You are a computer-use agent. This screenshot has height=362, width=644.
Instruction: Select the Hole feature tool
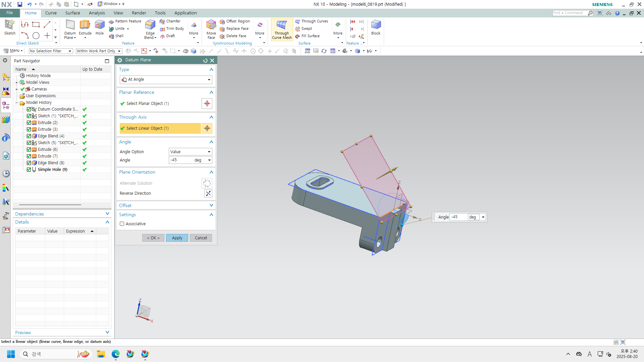100,25
